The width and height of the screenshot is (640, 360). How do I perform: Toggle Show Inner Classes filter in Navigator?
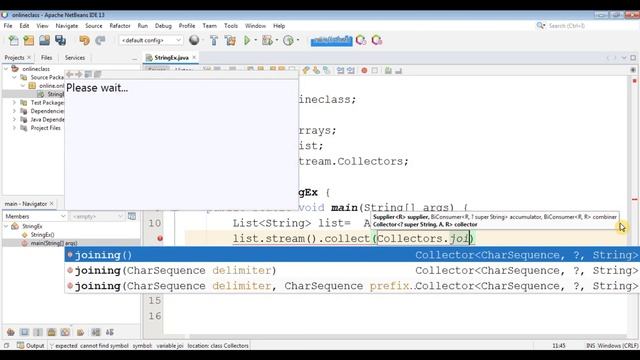click(x=65, y=332)
